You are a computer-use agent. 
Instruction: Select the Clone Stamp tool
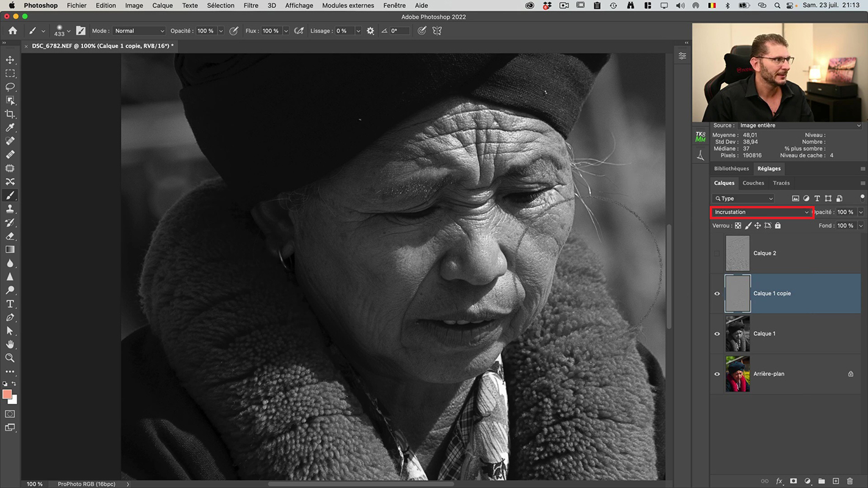(x=10, y=209)
